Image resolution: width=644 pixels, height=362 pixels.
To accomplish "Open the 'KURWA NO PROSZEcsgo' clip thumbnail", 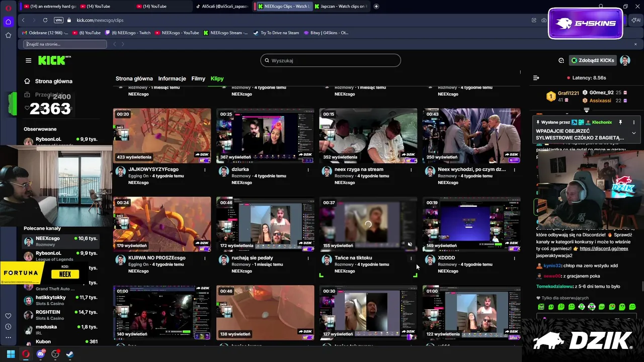I will tap(162, 224).
